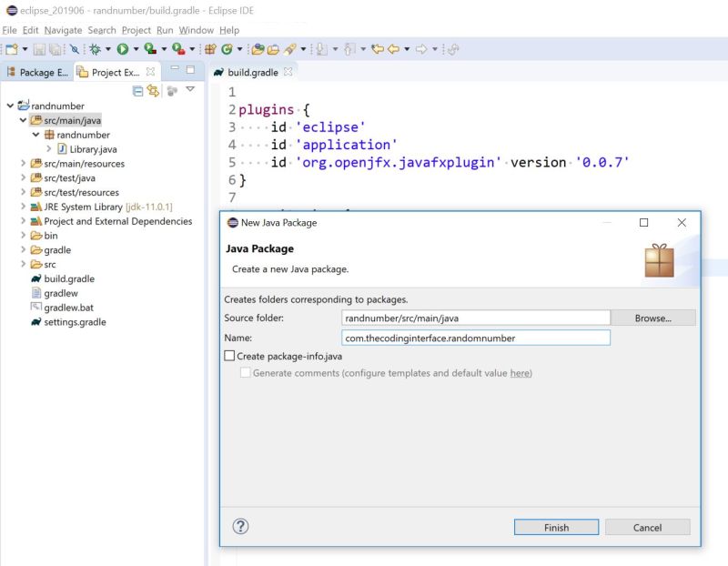
Task: Click the Finish button
Action: (x=555, y=527)
